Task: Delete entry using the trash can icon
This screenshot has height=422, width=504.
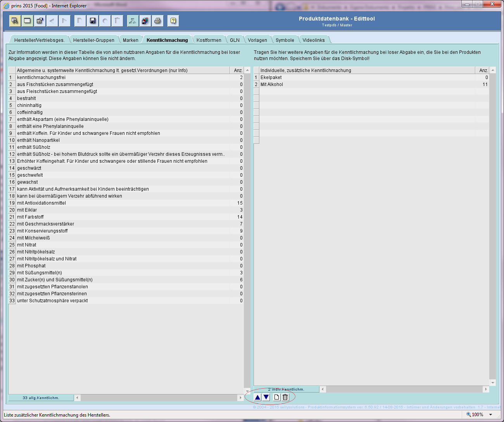Action: coord(285,397)
